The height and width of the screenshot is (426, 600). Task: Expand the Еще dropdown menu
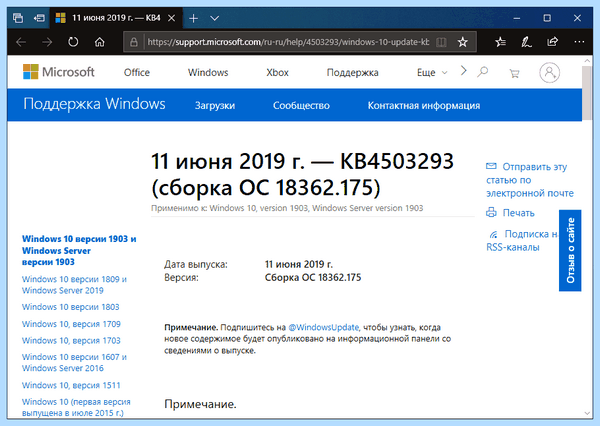click(432, 72)
